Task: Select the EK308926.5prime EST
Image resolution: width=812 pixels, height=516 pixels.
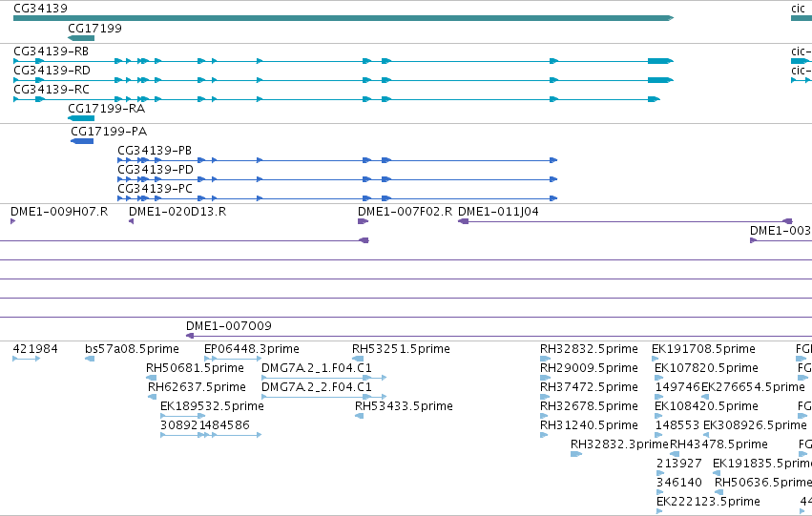Action: 706,435
